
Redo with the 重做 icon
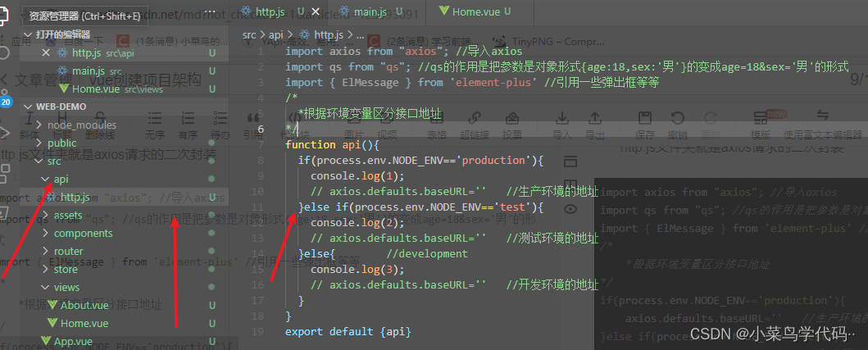click(711, 118)
